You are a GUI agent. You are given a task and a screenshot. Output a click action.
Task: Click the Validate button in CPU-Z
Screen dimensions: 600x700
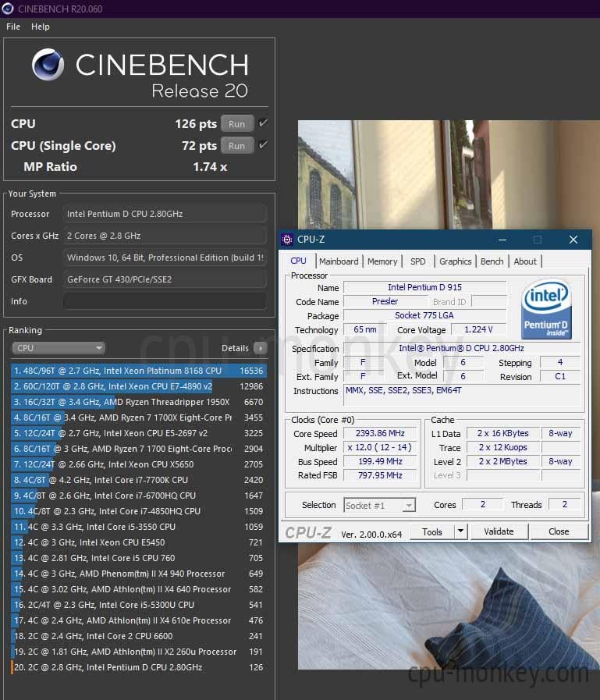(499, 531)
